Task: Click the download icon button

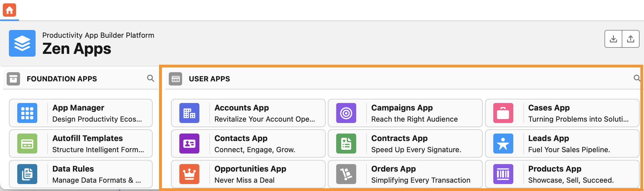Action: (613, 39)
